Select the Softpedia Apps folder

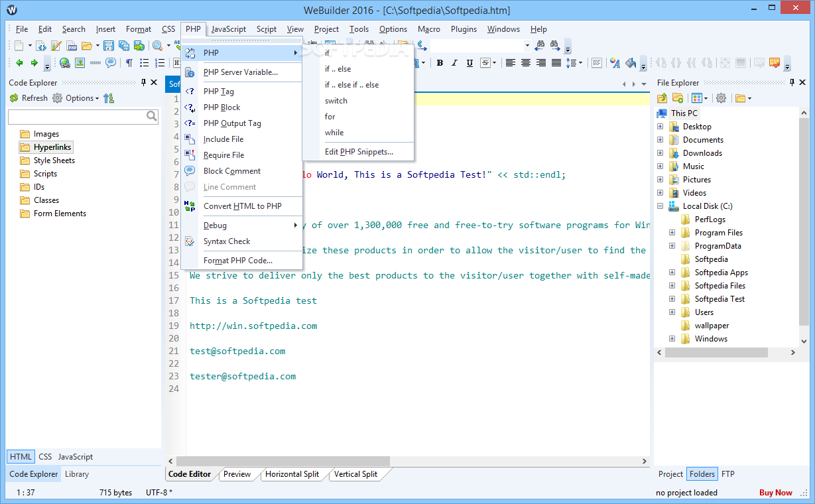click(721, 273)
